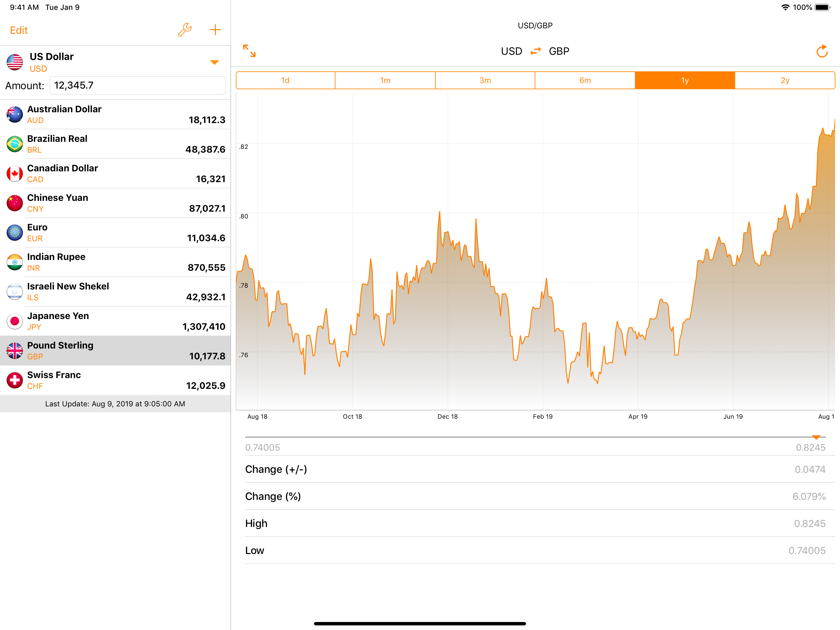
Task: Tap the Brazilian flag icon
Action: click(15, 144)
